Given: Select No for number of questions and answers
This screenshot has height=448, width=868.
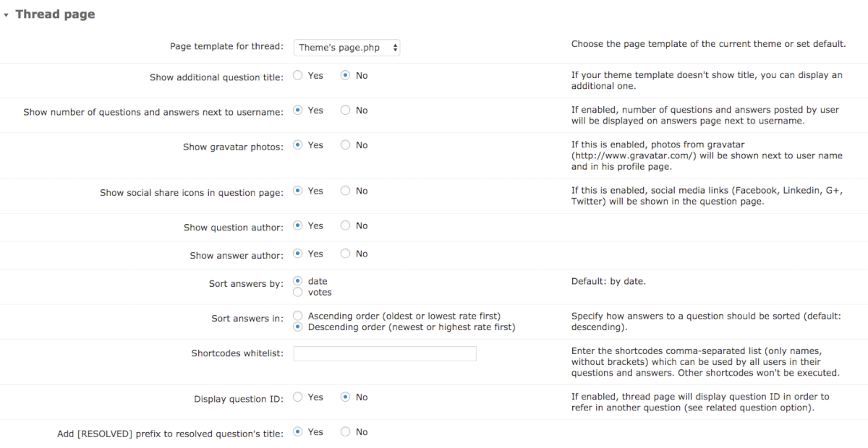Looking at the screenshot, I should pos(345,111).
